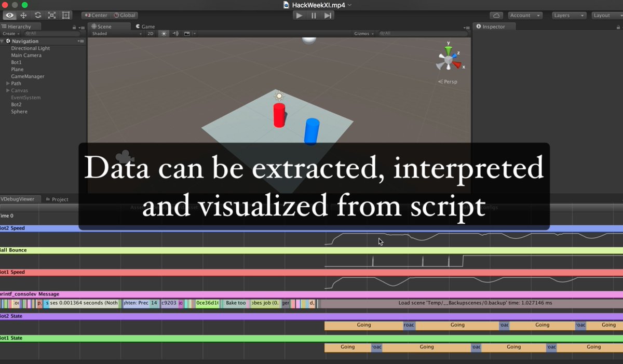
Task: Click the Bake message block
Action: [x=236, y=303]
